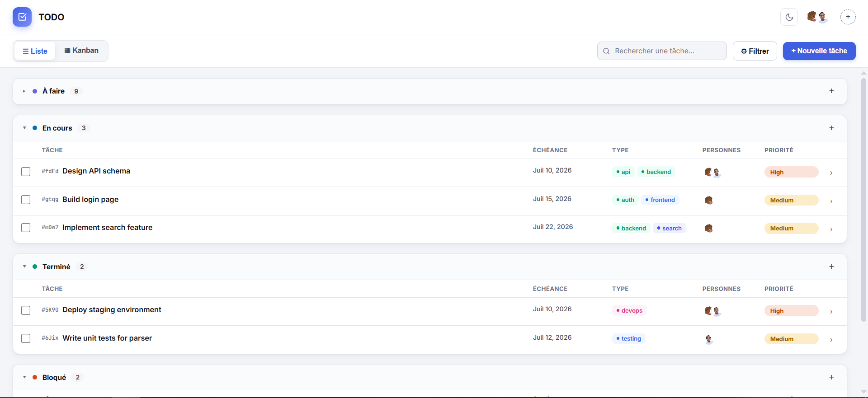Check the Implement search feature checkbox
Screen dimensions: 868x398
point(26,228)
